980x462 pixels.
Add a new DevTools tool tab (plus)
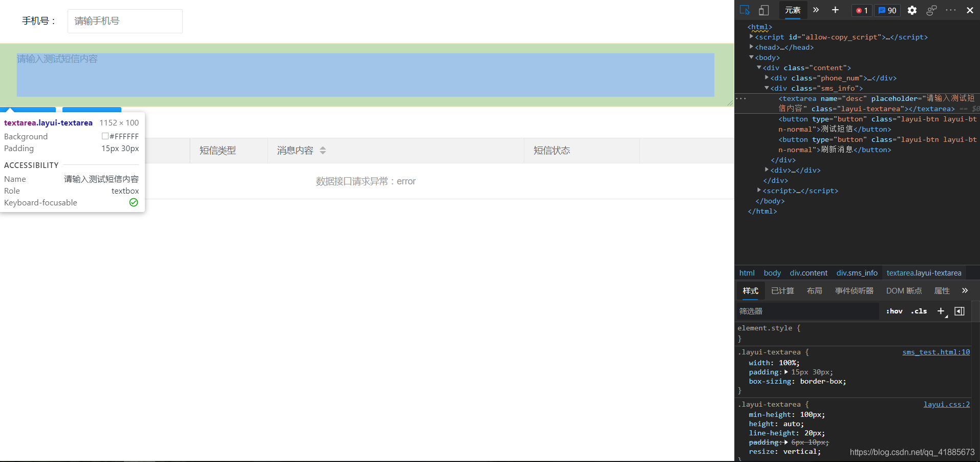coord(835,10)
